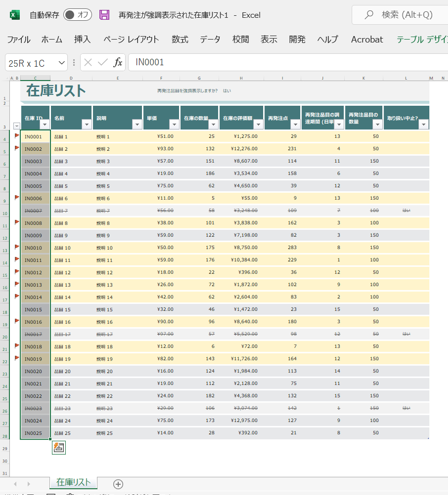Click the red flag icon beside IN0013
The height and width of the screenshot is (495, 448).
pyautogui.click(x=17, y=284)
